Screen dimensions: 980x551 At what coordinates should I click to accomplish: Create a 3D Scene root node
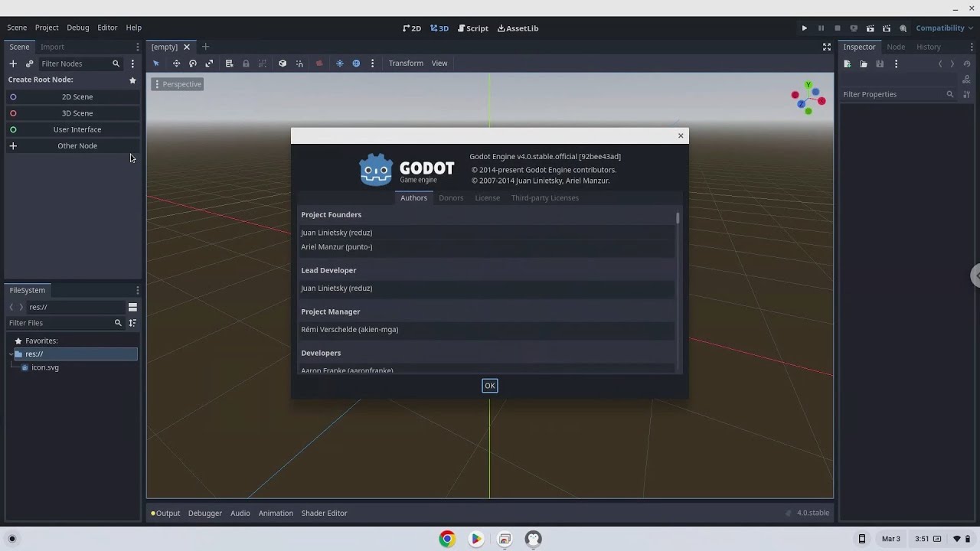[x=73, y=113]
